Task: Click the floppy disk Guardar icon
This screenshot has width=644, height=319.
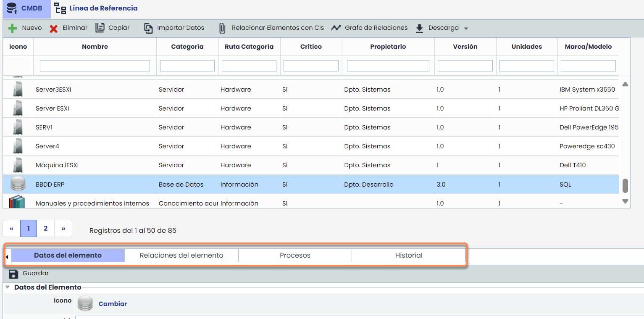Action: [13, 274]
